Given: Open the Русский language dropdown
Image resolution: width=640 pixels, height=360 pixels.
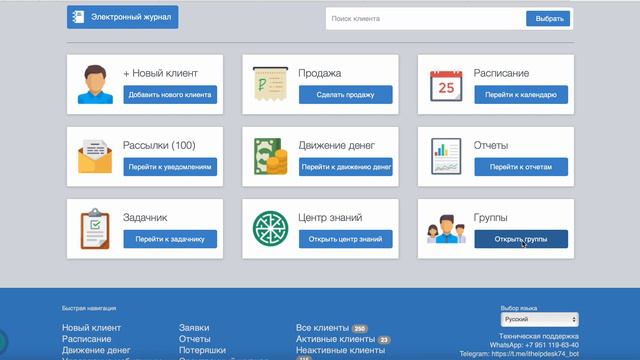Looking at the screenshot, I should coord(540,319).
